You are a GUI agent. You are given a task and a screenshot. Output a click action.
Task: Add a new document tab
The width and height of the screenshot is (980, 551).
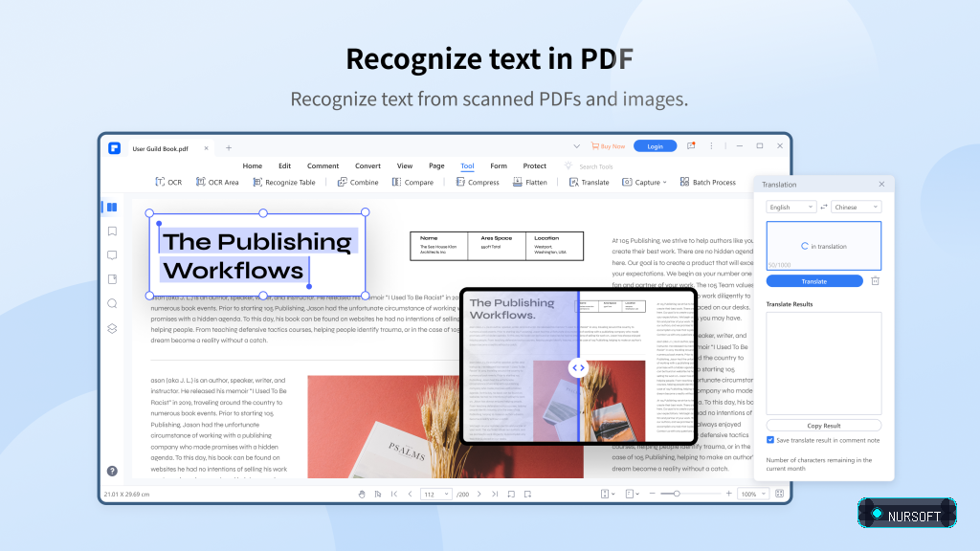[x=229, y=148]
